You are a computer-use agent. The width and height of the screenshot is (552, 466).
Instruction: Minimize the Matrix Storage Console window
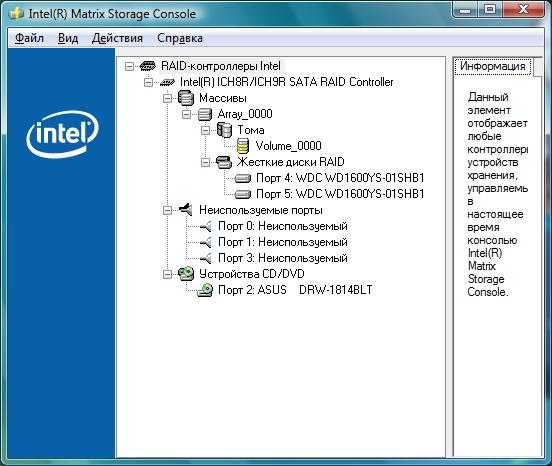(x=465, y=10)
